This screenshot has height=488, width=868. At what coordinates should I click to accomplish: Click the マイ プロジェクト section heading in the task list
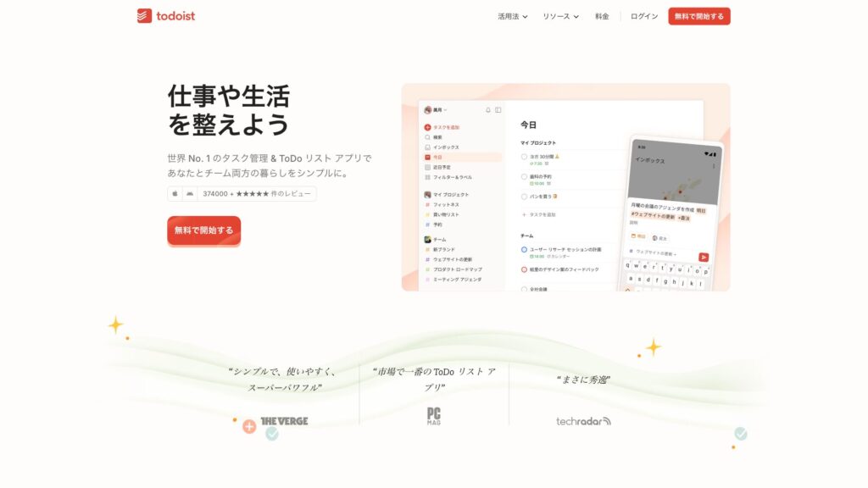click(538, 142)
